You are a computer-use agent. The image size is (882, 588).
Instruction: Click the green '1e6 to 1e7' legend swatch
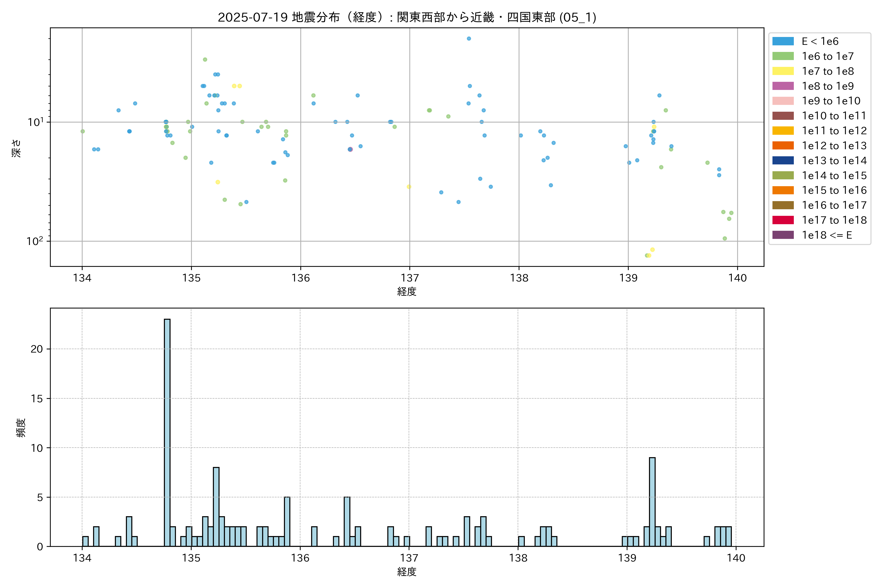783,56
